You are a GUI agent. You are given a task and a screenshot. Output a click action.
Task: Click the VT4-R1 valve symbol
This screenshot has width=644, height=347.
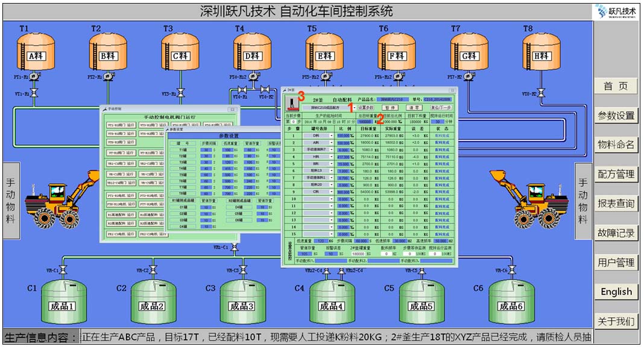242,90
